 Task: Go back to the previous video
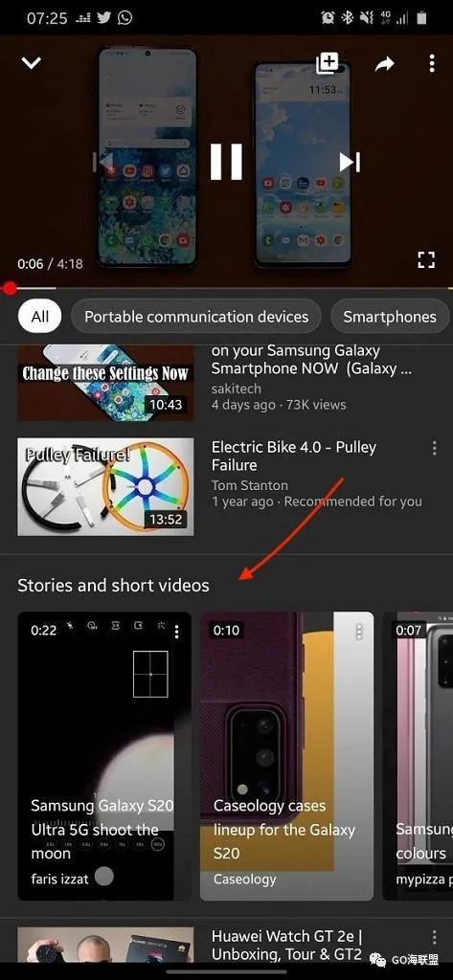pyautogui.click(x=102, y=163)
